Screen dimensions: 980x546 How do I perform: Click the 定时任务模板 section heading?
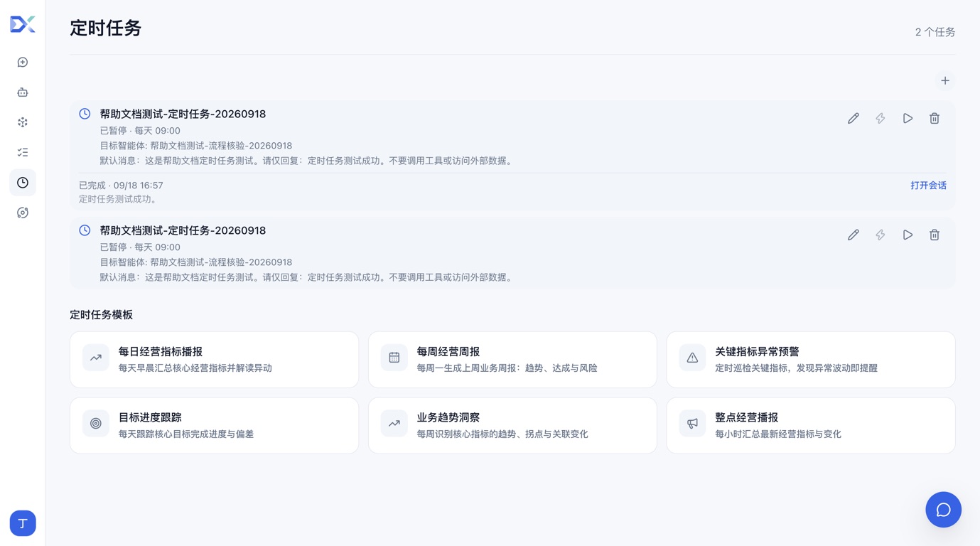[x=102, y=315]
